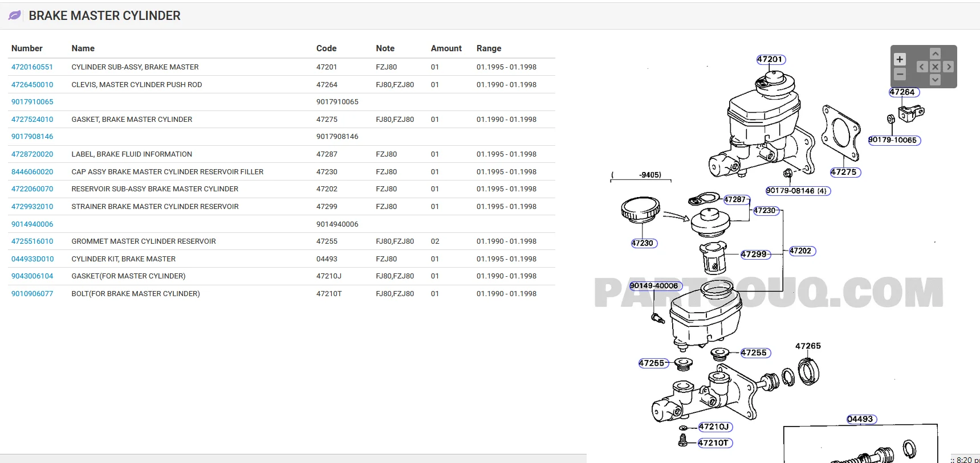Image resolution: width=980 pixels, height=463 pixels.
Task: Open cylinder kit part 044933D010
Action: [x=32, y=259]
